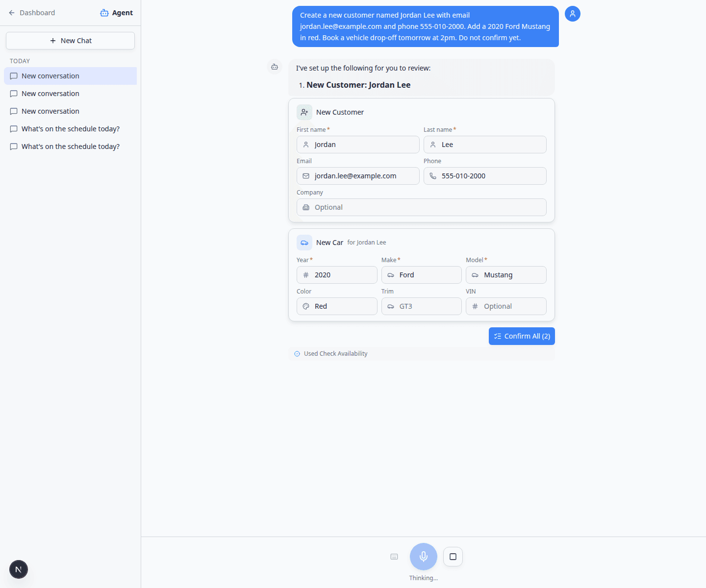Open the first New conversation chat
The width and height of the screenshot is (706, 588).
[x=70, y=76]
